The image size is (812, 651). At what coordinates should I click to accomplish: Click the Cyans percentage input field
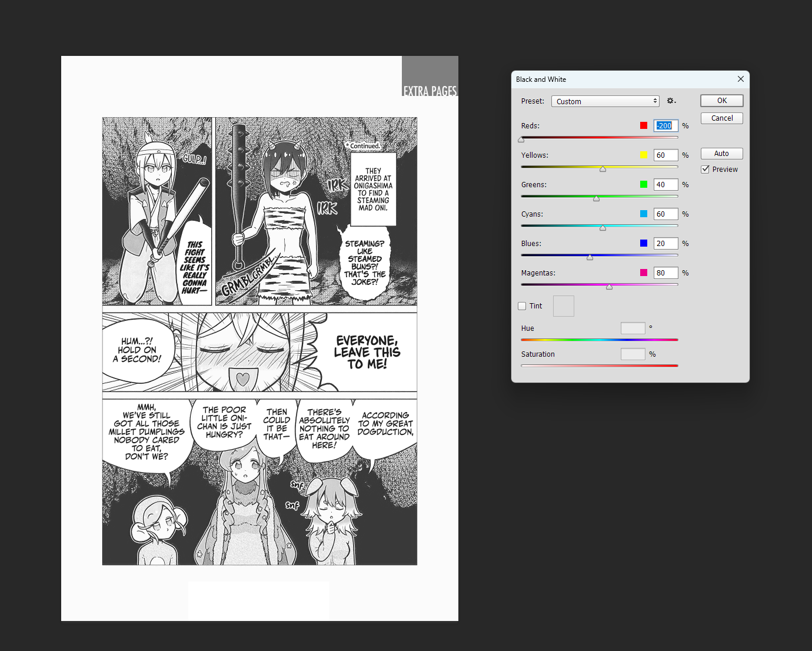coord(666,214)
